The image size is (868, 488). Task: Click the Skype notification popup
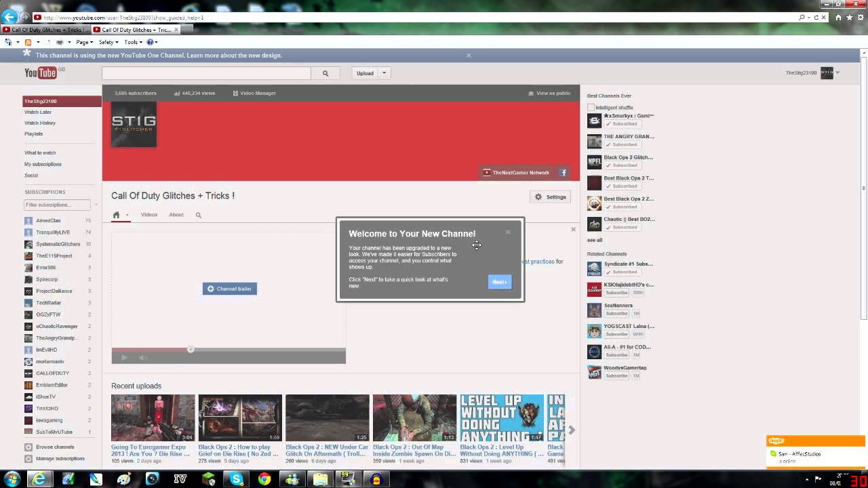(816, 451)
